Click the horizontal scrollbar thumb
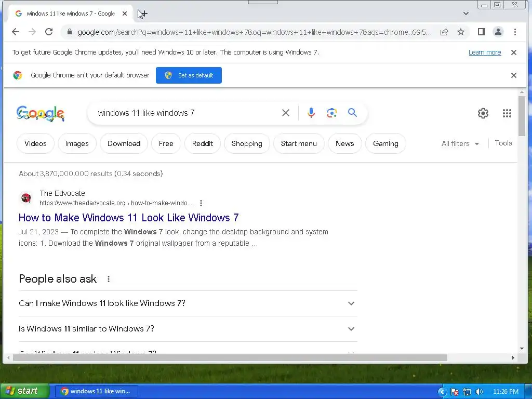 (x=230, y=357)
